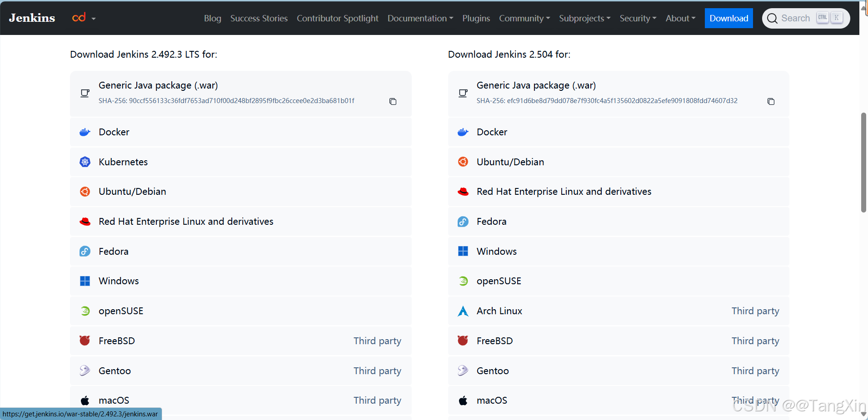Click the Fedora icon under 2.504
Screen dimensions: 868x420
coord(463,222)
